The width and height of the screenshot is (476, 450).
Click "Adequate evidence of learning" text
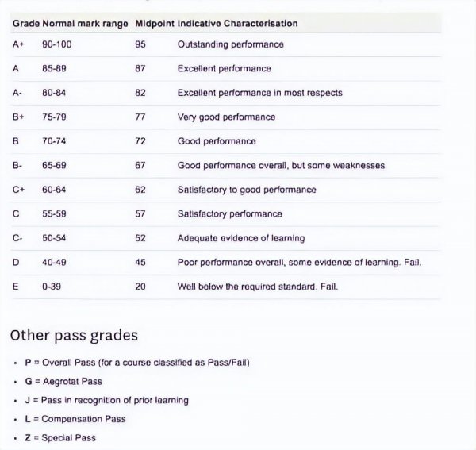(x=240, y=238)
